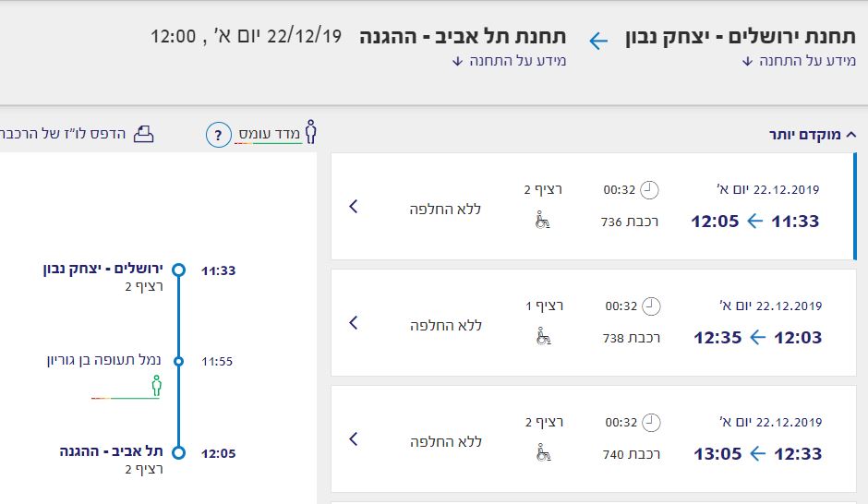Screen dimensions: 868x504
Task: Click the passenger load figure icon in legend
Action: click(310, 132)
